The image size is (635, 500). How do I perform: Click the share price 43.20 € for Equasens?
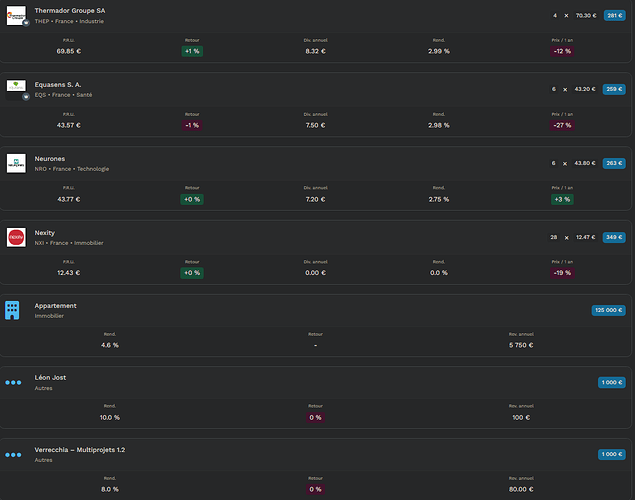(585, 89)
